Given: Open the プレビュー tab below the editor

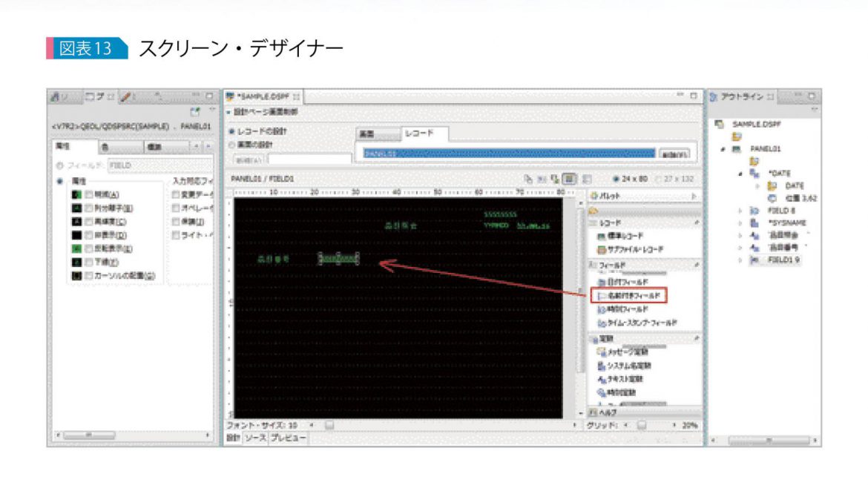Looking at the screenshot, I should tap(288, 438).
